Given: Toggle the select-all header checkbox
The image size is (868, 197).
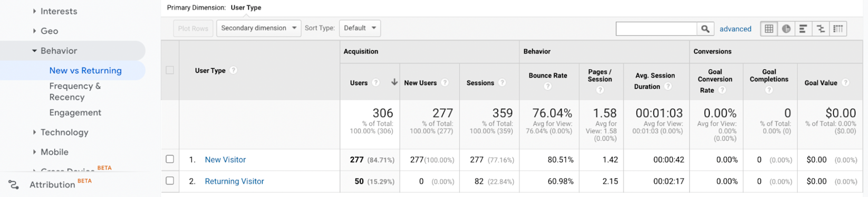Looking at the screenshot, I should click(x=170, y=70).
